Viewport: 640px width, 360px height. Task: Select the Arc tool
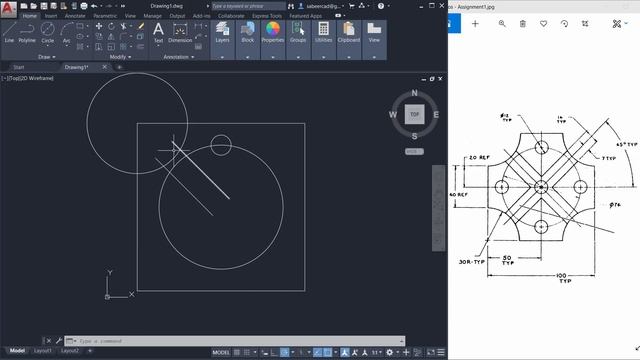point(66,33)
